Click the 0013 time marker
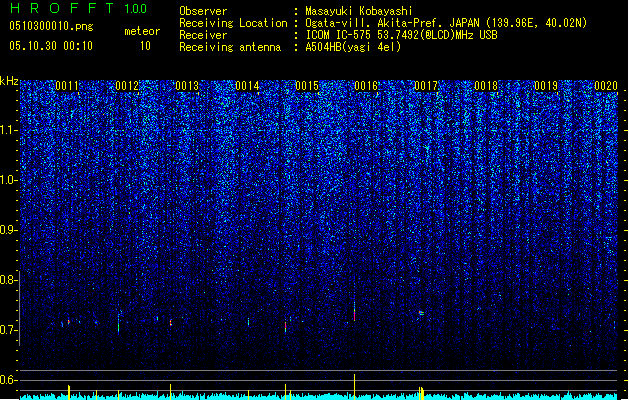Screen dimensions: 629x400 coord(187,86)
